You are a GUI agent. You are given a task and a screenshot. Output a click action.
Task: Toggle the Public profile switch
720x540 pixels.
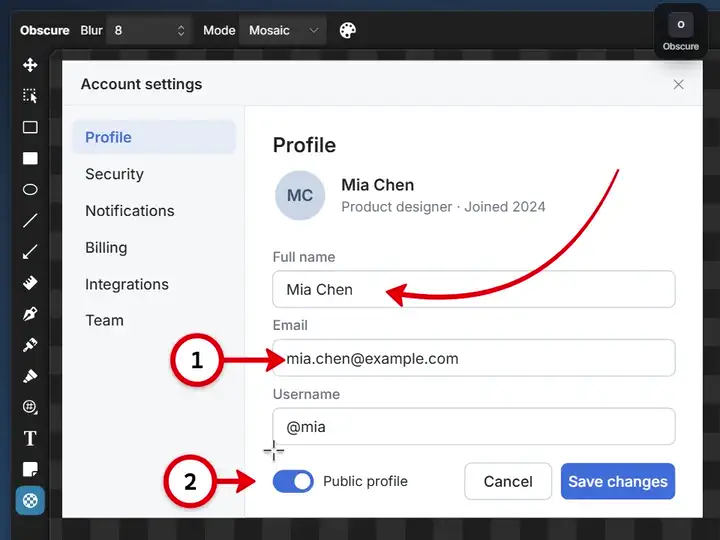(293, 481)
